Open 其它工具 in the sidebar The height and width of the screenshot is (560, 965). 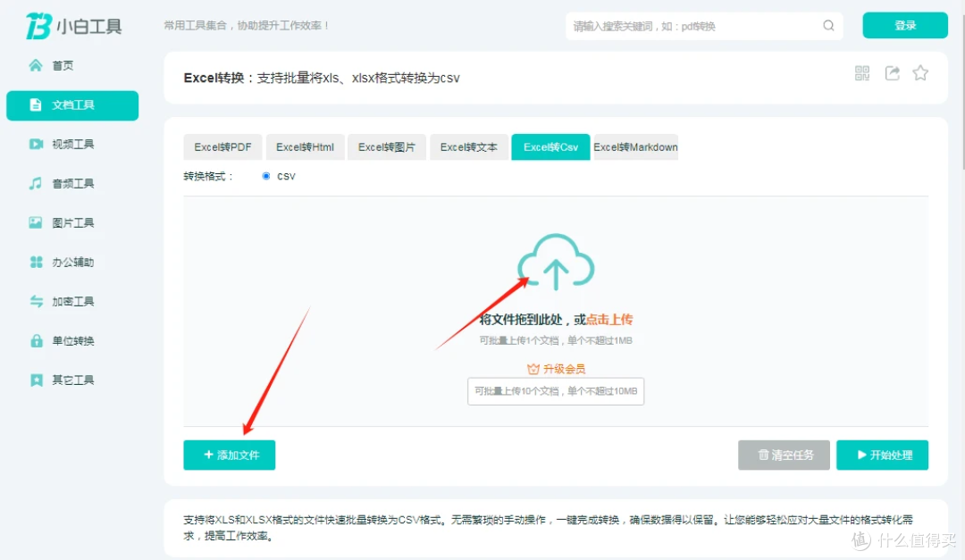(72, 380)
